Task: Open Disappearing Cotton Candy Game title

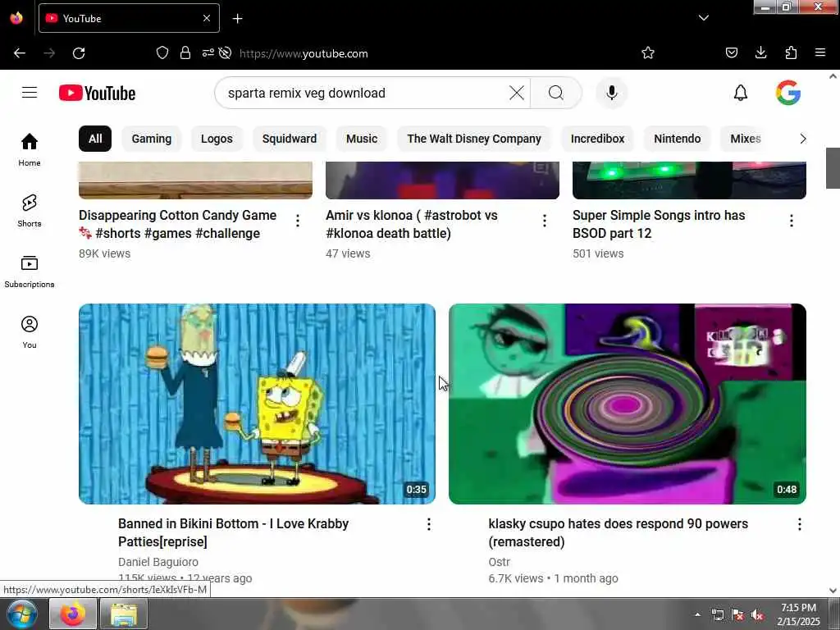Action: coord(177,225)
